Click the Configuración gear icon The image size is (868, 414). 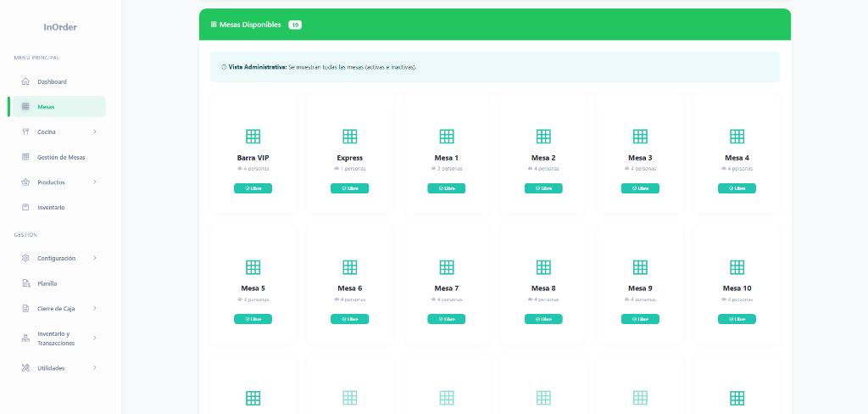(x=25, y=258)
